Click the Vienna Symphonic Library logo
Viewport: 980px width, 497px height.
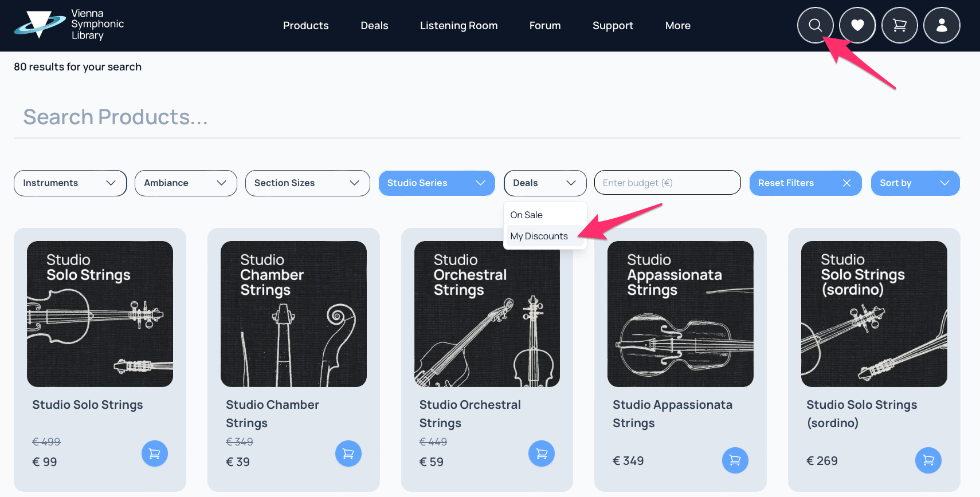click(69, 25)
